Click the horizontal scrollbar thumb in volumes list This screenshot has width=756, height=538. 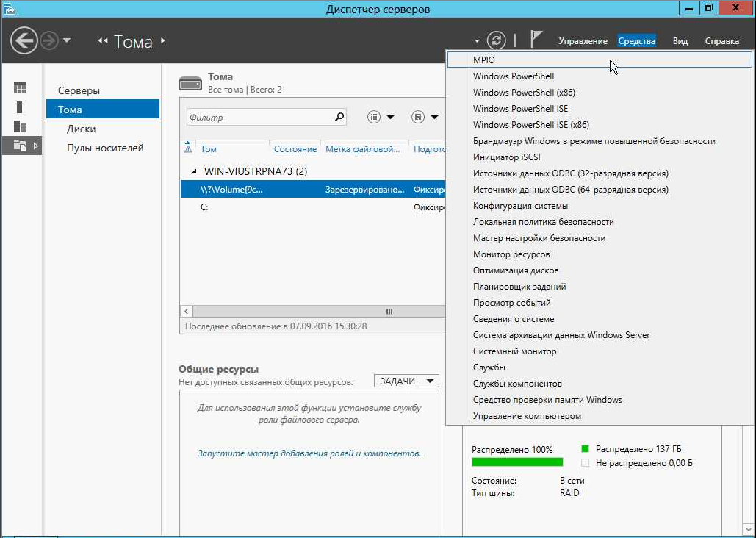click(x=318, y=312)
